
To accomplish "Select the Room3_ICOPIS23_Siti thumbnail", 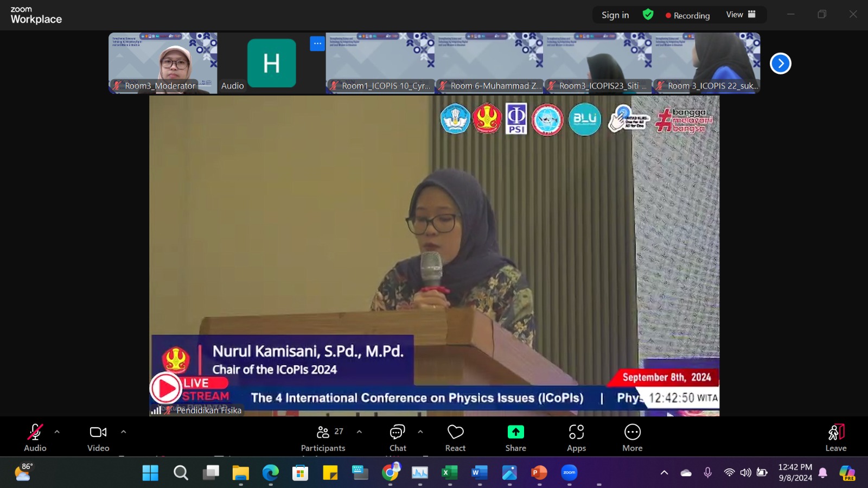I will click(598, 63).
